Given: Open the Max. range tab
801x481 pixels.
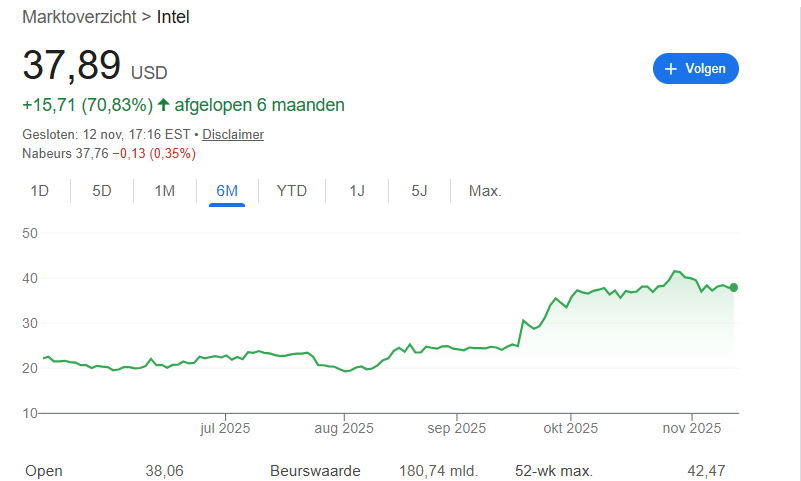Looking at the screenshot, I should click(485, 191).
